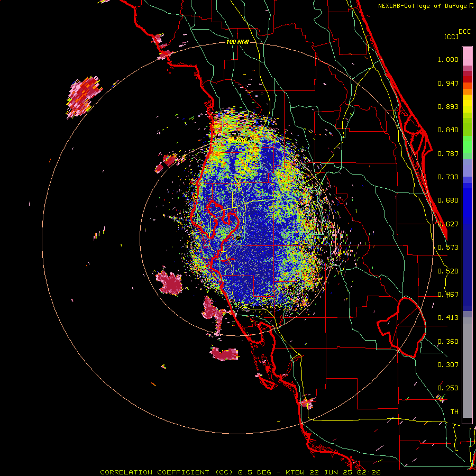This screenshot has height=476, width=476.
Task: Select the 0.360 scale value
Action: [x=448, y=342]
